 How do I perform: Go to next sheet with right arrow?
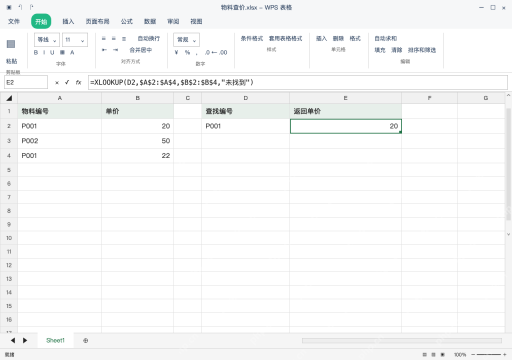tap(25, 340)
